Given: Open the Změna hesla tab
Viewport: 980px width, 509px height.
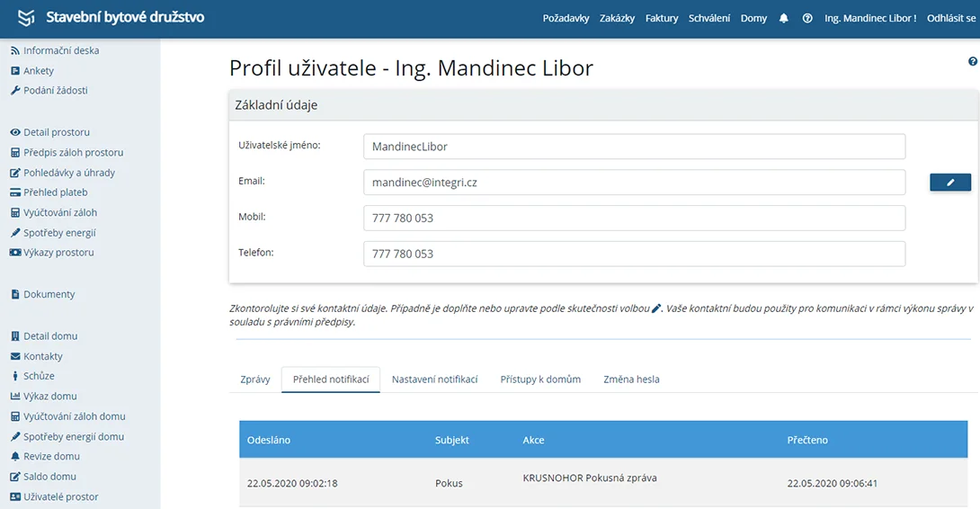Looking at the screenshot, I should 631,379.
